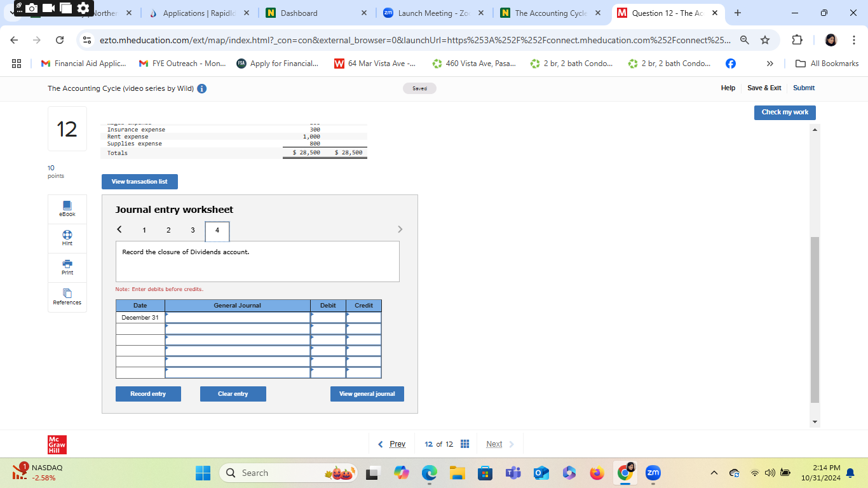Click the left chevron in the worksheet navigation

(x=119, y=229)
